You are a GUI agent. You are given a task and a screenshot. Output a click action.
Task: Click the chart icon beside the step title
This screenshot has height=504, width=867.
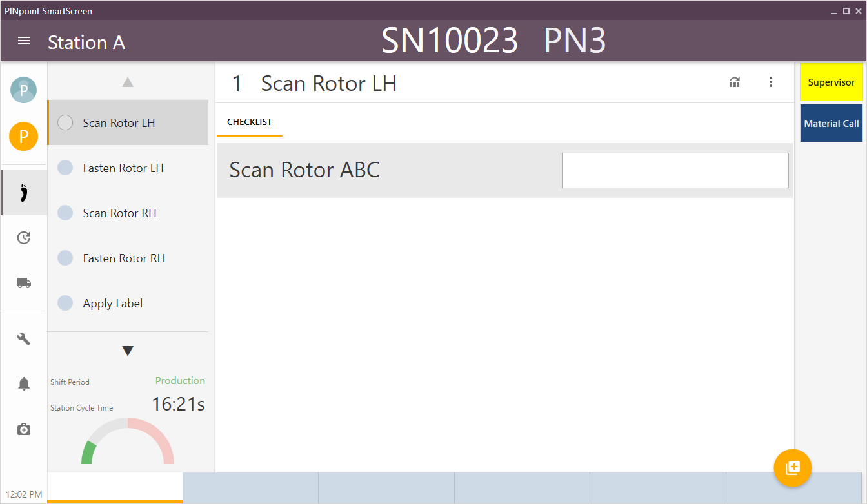pos(735,82)
